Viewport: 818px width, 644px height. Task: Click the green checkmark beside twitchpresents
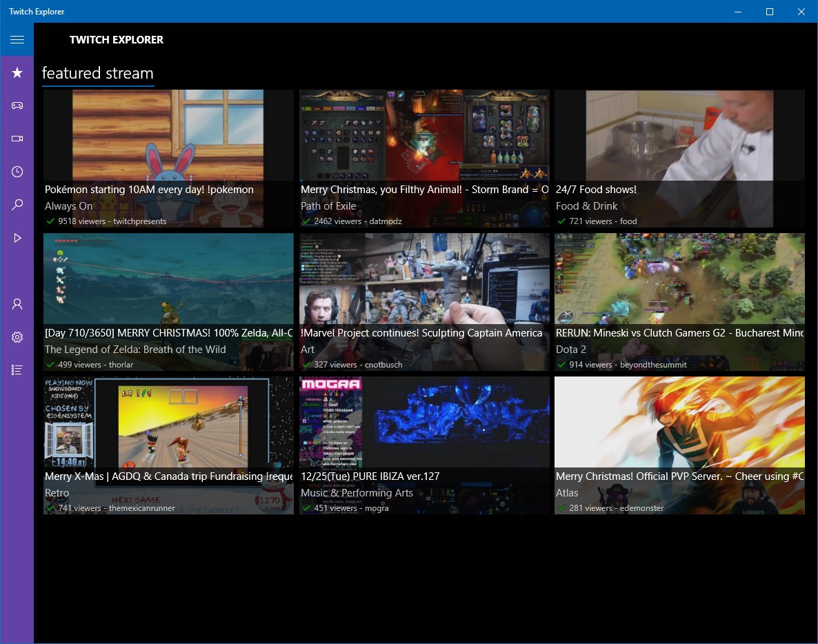(x=50, y=221)
